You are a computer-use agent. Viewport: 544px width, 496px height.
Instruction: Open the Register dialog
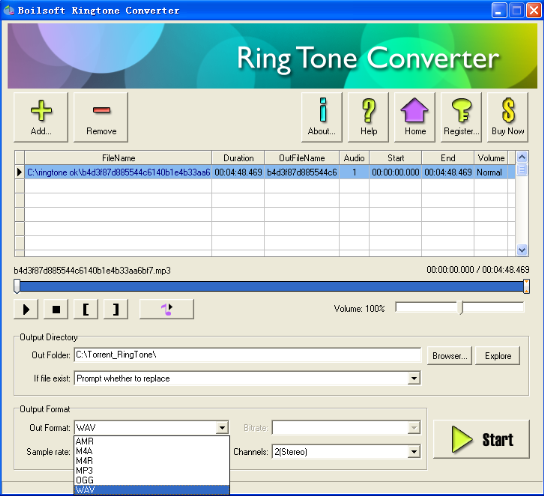[461, 117]
